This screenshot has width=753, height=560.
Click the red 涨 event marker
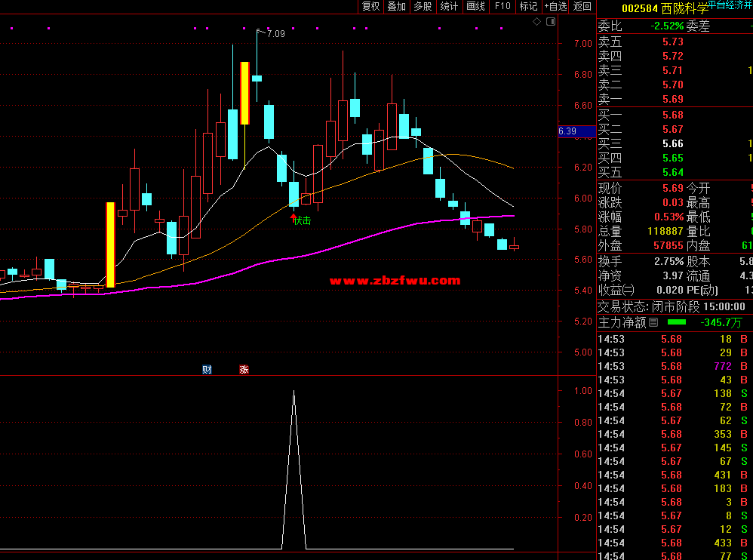(244, 369)
